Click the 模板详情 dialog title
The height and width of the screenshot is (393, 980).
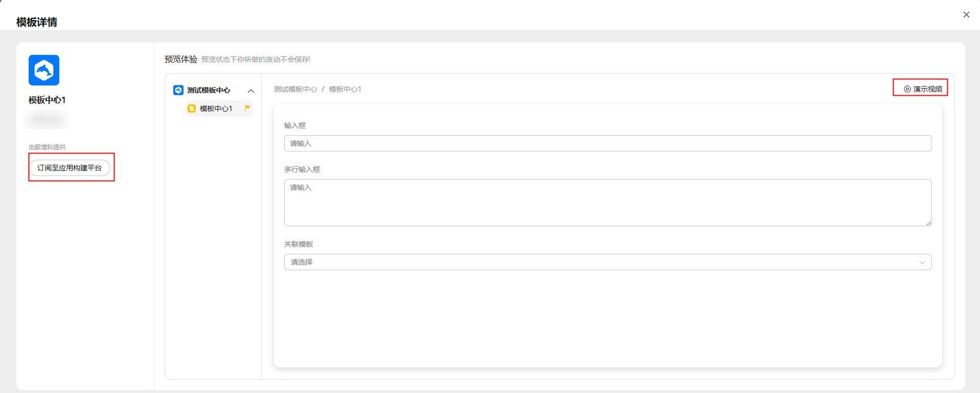coord(37,22)
